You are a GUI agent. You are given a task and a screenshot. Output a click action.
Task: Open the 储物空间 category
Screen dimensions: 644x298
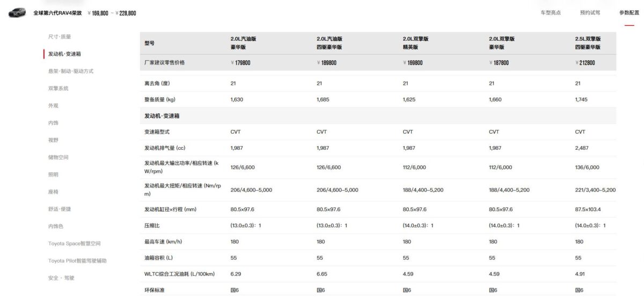click(58, 157)
